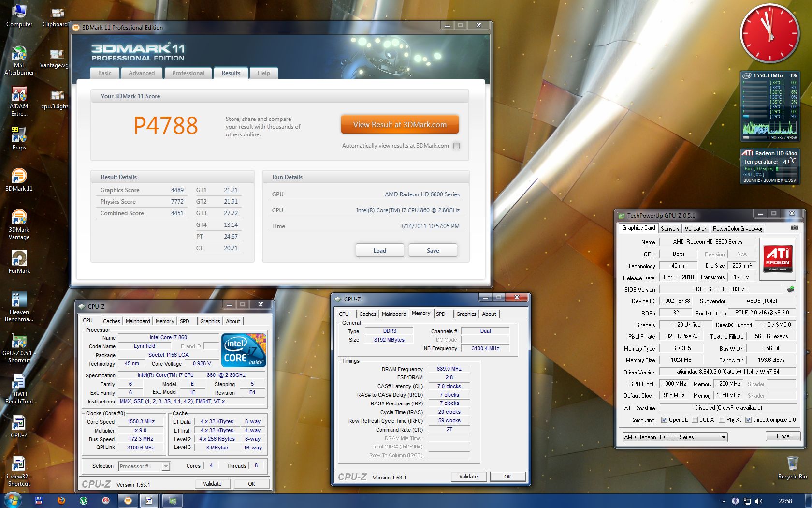Open the Validation tab in GPU-Z
812x508 pixels.
(x=696, y=229)
